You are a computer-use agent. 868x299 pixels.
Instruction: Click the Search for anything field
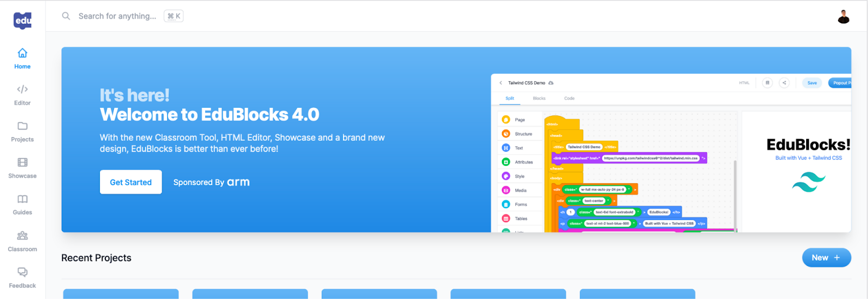117,16
